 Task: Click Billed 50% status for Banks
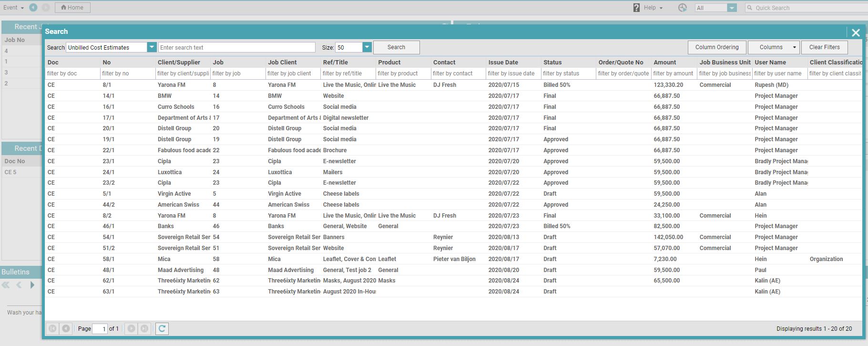point(557,226)
